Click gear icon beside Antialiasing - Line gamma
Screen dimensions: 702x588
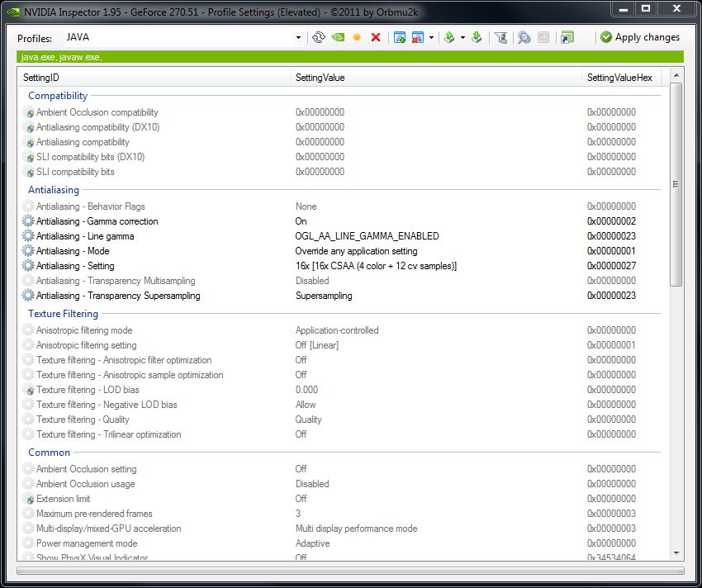click(x=28, y=236)
